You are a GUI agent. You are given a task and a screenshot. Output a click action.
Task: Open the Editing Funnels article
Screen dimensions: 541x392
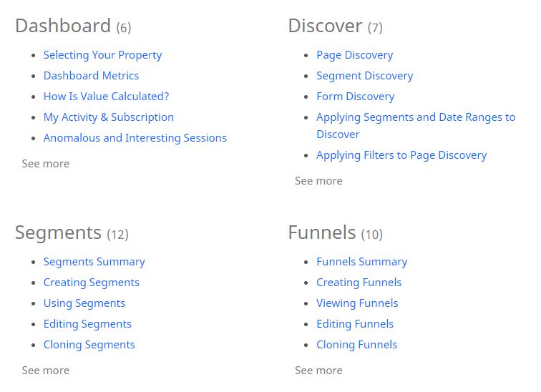coord(355,324)
